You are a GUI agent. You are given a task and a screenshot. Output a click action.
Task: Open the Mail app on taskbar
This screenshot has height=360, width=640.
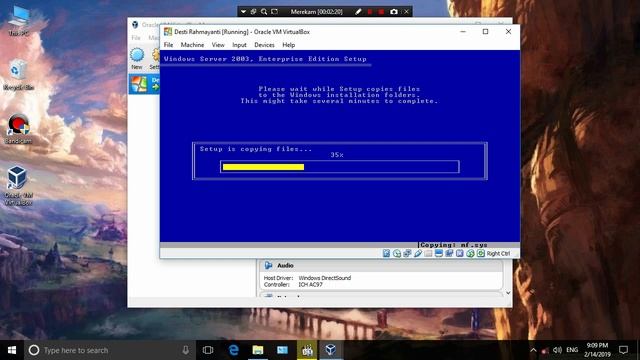[282, 350]
